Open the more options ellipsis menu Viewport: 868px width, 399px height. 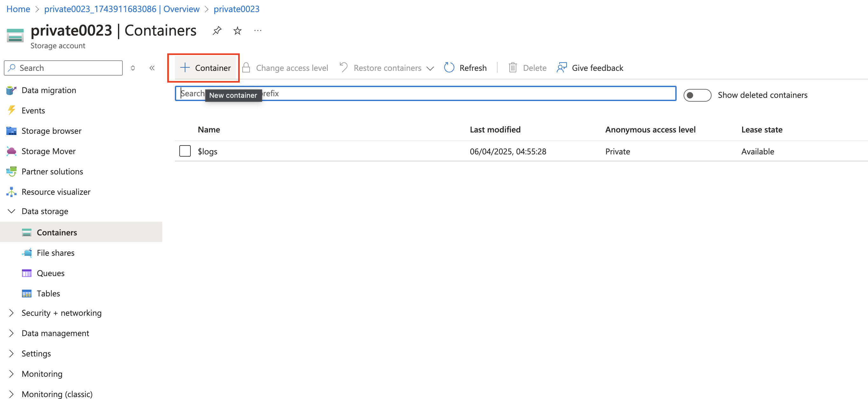point(258,30)
